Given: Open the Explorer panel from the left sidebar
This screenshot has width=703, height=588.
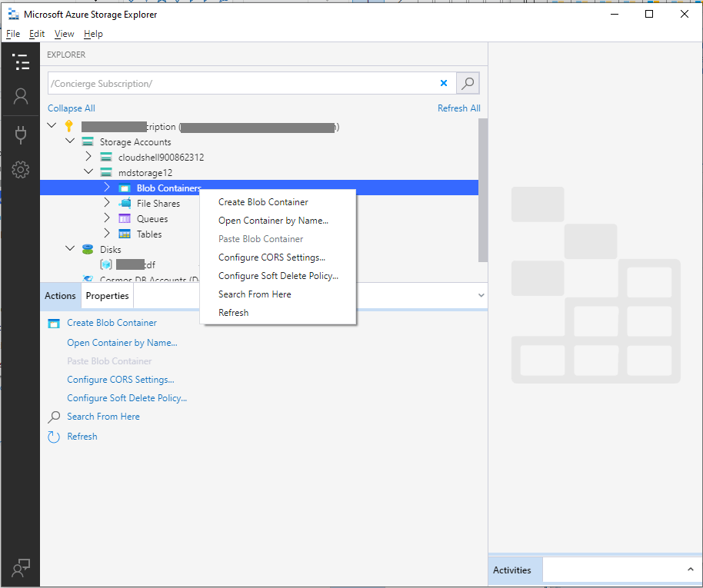Looking at the screenshot, I should coord(21,61).
